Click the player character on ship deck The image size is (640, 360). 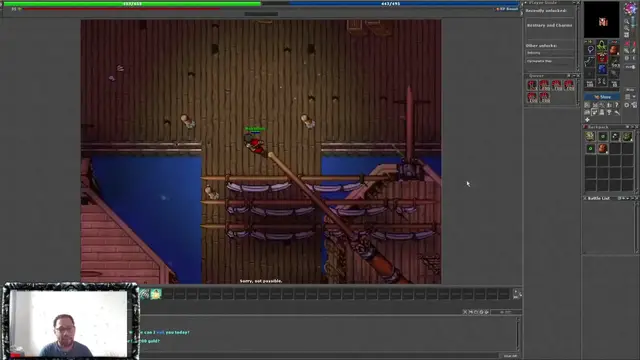(x=255, y=144)
